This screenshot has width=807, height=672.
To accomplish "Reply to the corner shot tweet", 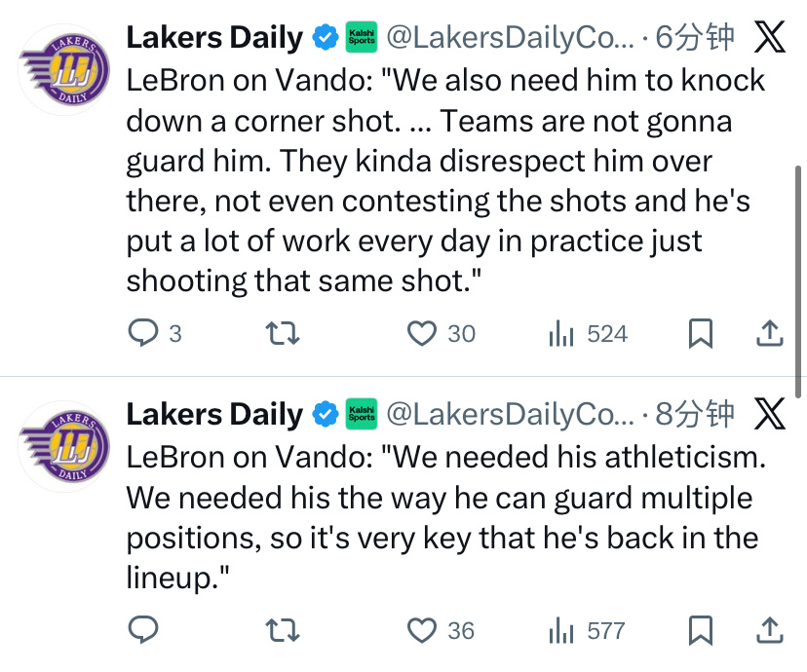I will (144, 334).
